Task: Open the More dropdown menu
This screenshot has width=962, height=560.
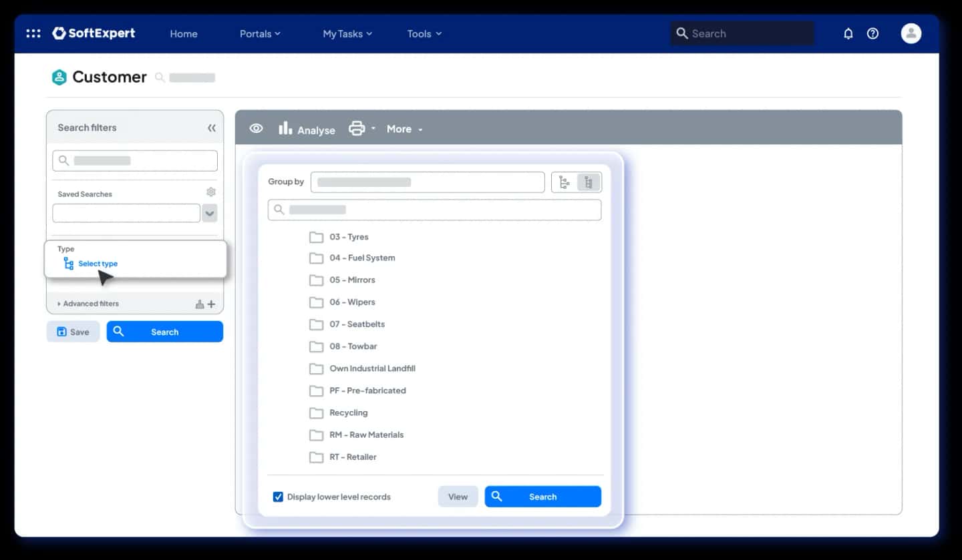Action: coord(405,129)
